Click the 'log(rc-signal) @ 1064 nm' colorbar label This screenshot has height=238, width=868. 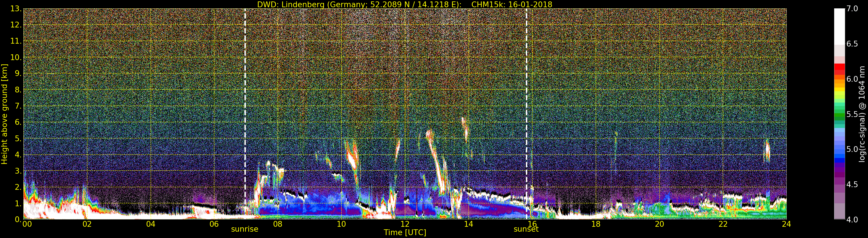(x=862, y=114)
